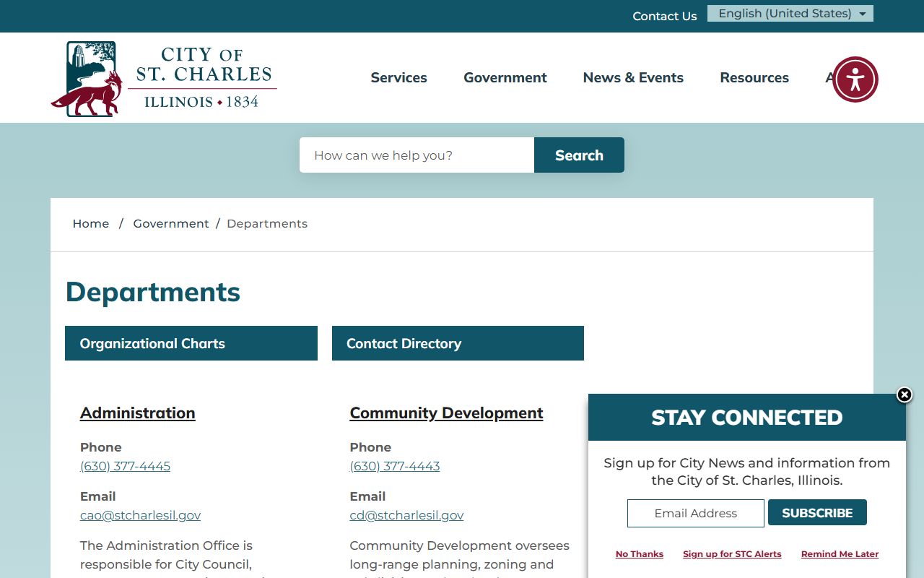Screen dimensions: 924x578
Task: Open the Government menu
Action: click(x=505, y=77)
